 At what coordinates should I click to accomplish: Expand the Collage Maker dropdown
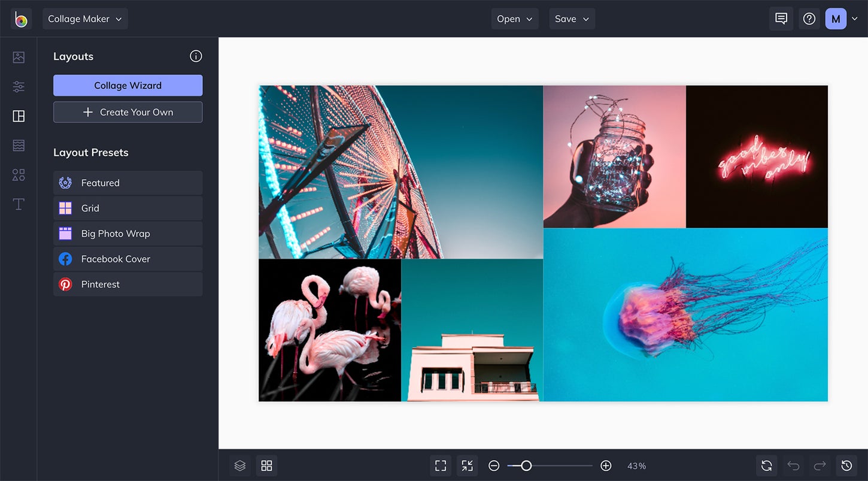85,19
